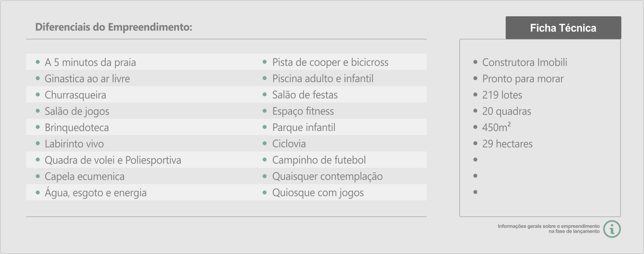Click the Churrasqueira list entry
The width and height of the screenshot is (644, 254).
coord(75,95)
